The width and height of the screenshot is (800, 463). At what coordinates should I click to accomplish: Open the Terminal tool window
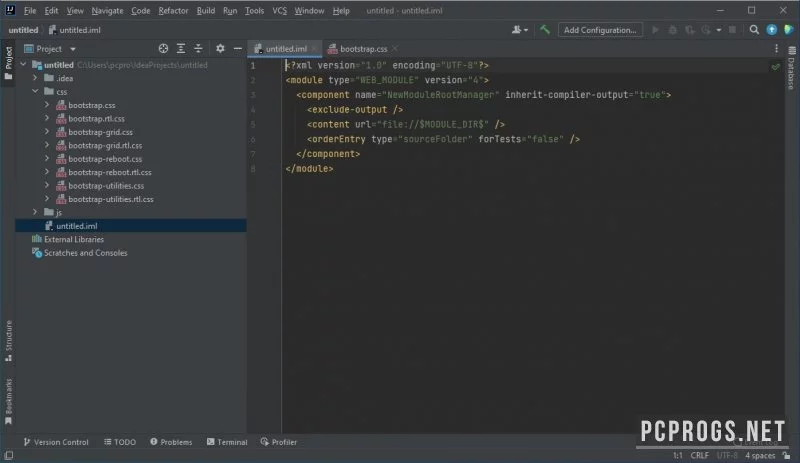click(x=227, y=442)
